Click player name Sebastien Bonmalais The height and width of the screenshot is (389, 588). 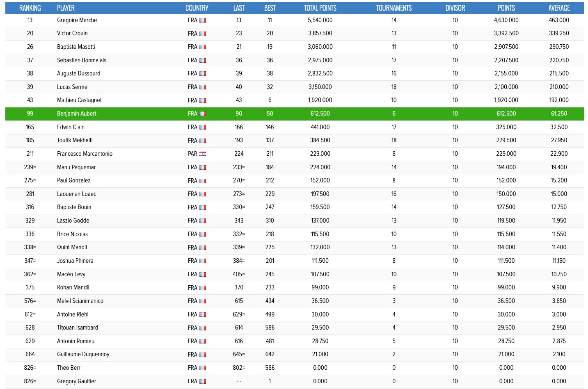pyautogui.click(x=81, y=60)
